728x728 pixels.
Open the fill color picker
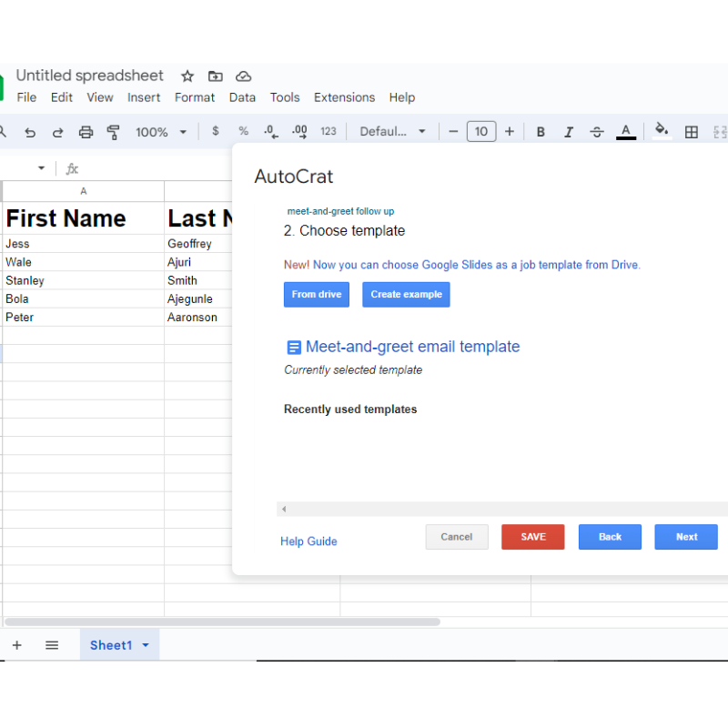(662, 131)
